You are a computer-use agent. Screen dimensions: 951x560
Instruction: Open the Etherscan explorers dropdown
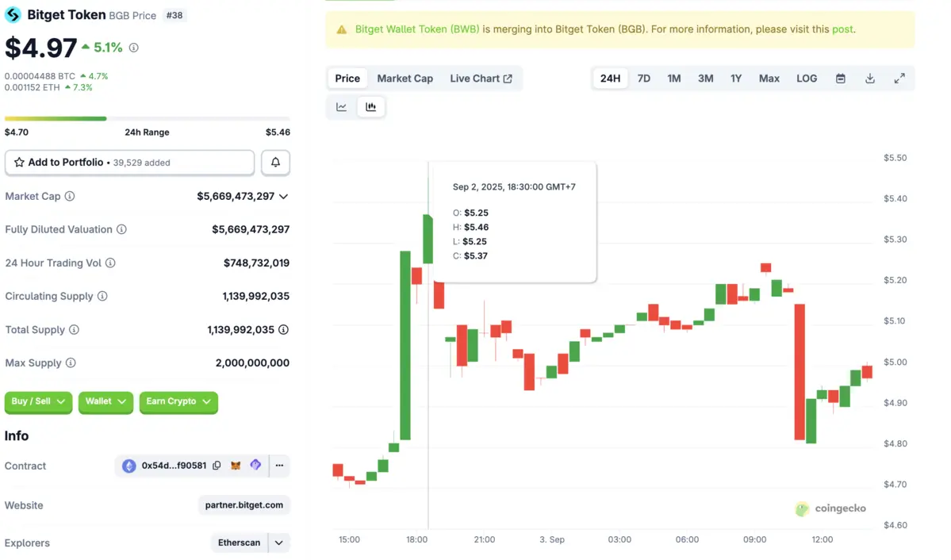(x=278, y=543)
